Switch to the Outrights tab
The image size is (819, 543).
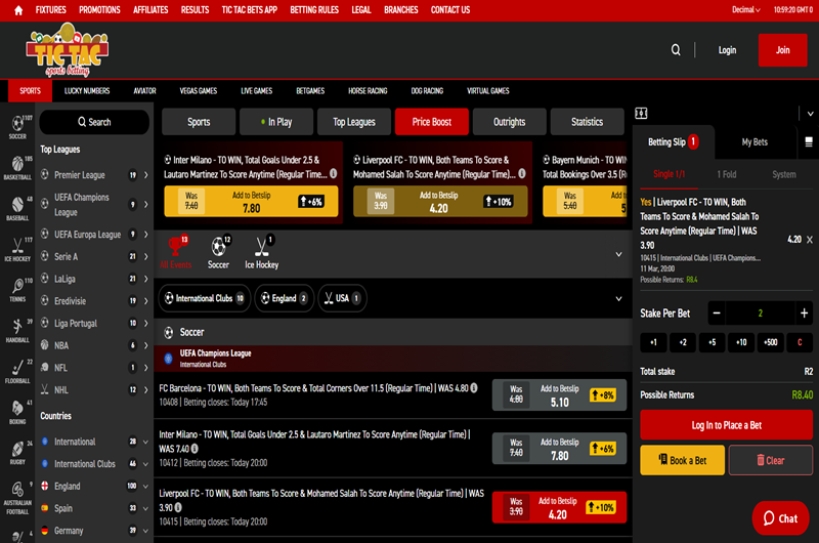pos(509,122)
